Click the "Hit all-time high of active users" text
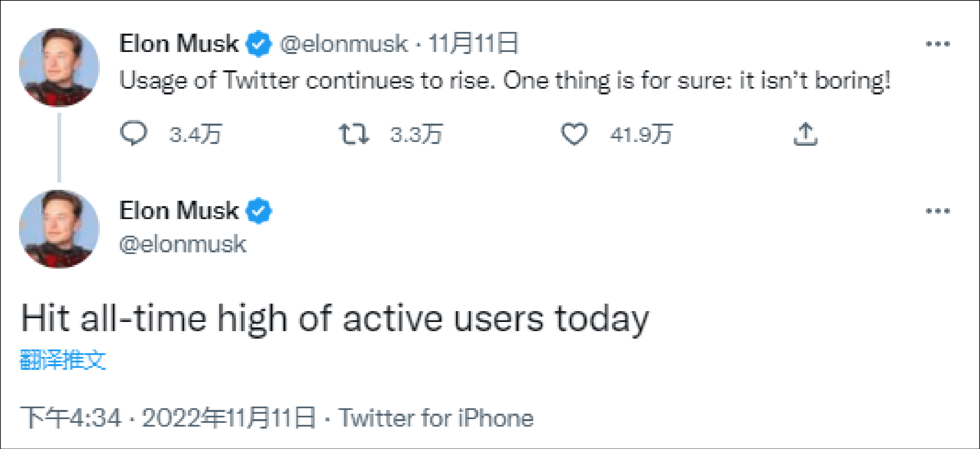The image size is (980, 449). click(335, 319)
